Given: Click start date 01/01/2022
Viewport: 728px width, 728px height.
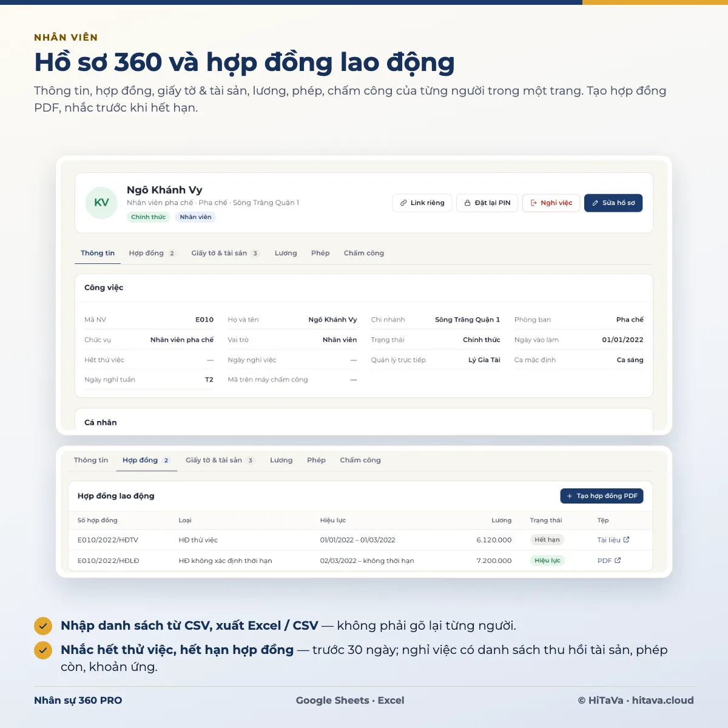Looking at the screenshot, I should point(622,340).
